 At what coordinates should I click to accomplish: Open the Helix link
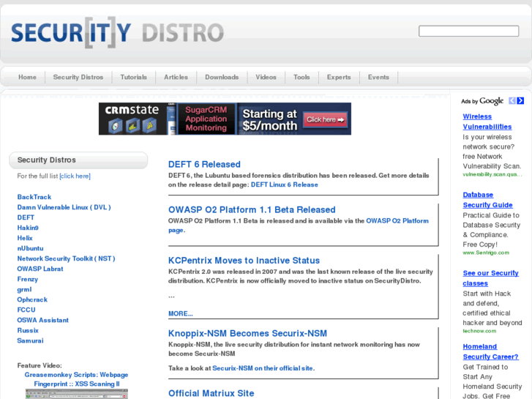tap(25, 238)
